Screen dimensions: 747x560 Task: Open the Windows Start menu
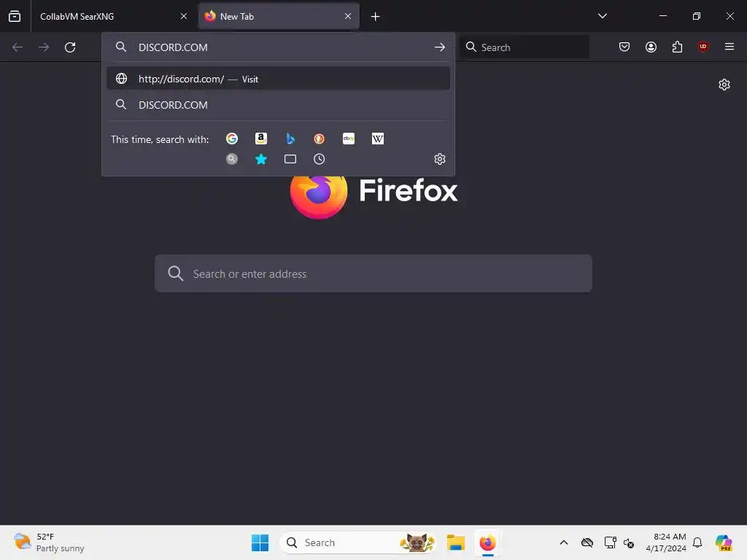click(x=260, y=542)
